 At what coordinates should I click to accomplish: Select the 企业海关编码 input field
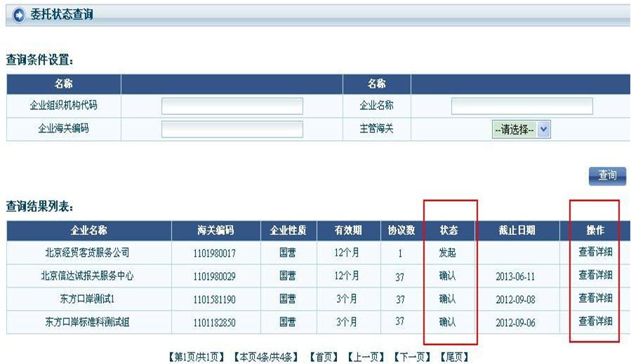tap(232, 129)
